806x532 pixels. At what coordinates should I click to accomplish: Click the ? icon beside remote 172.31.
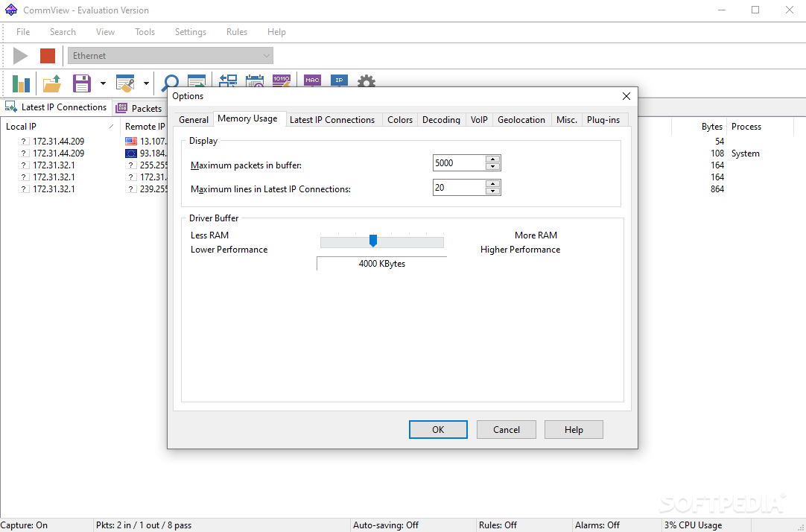(x=131, y=177)
